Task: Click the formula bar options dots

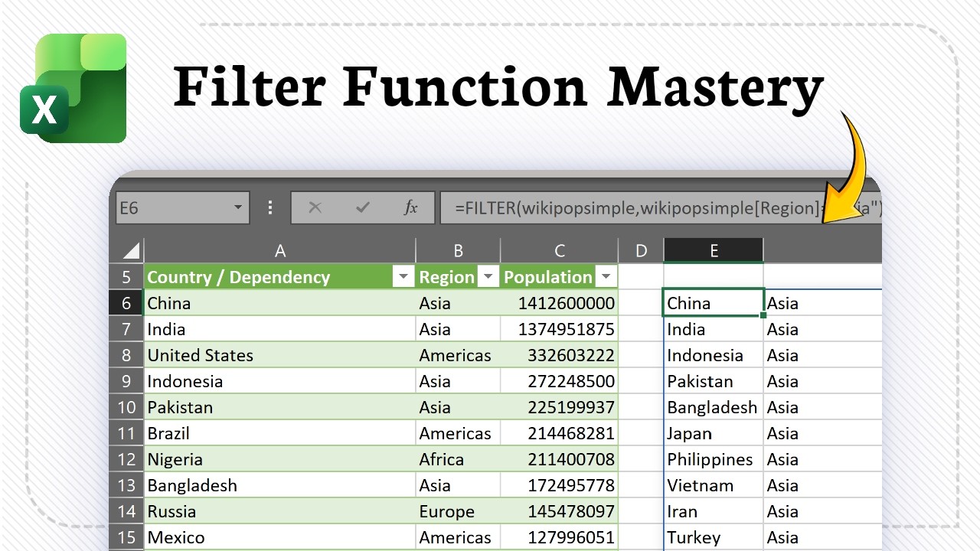Action: point(270,207)
